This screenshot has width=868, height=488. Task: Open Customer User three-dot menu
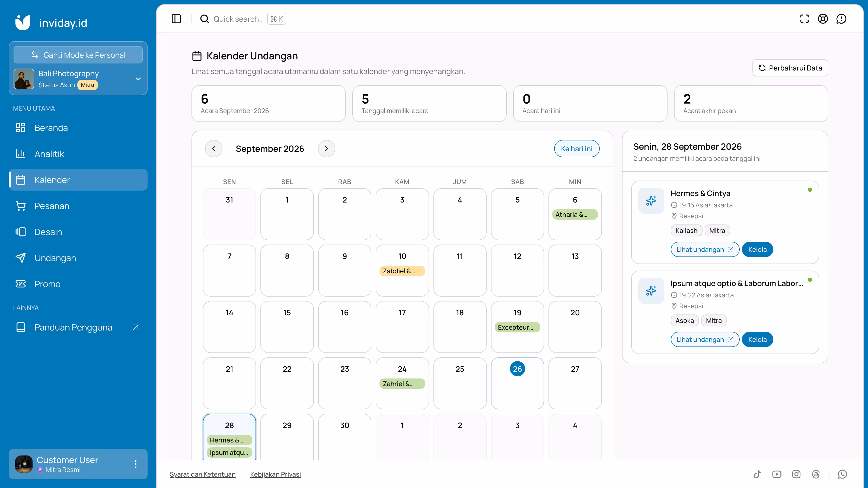tap(135, 464)
